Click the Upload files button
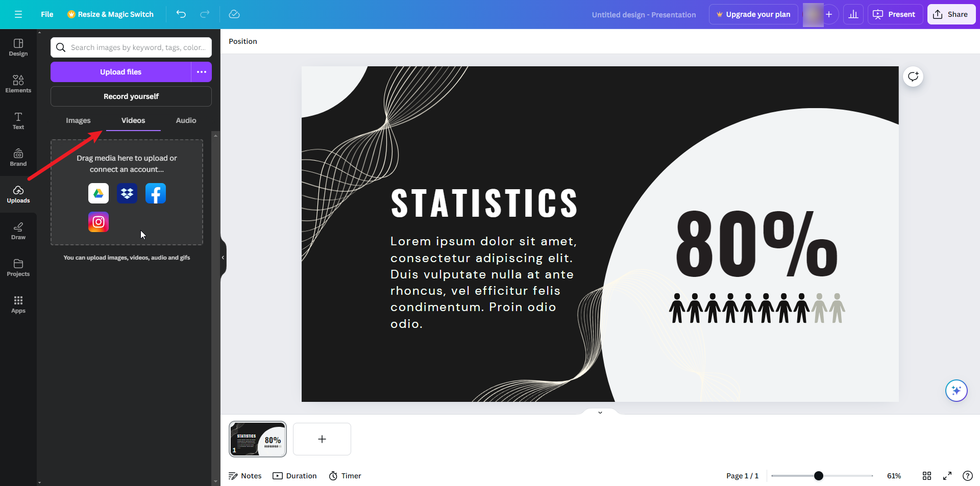Viewport: 980px width, 486px height. tap(120, 72)
